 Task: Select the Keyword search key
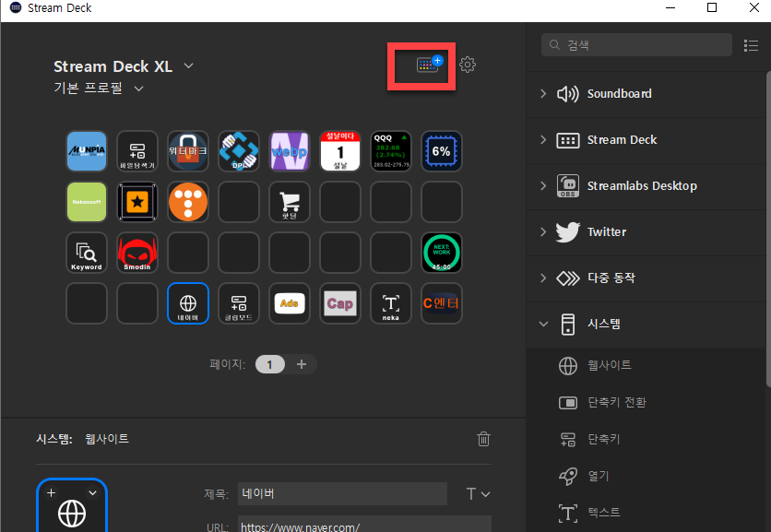click(x=87, y=253)
